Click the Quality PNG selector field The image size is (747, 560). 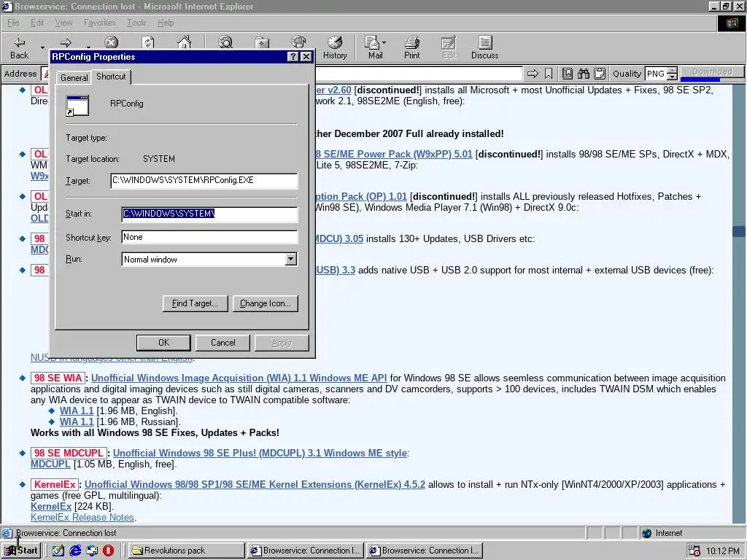point(656,74)
